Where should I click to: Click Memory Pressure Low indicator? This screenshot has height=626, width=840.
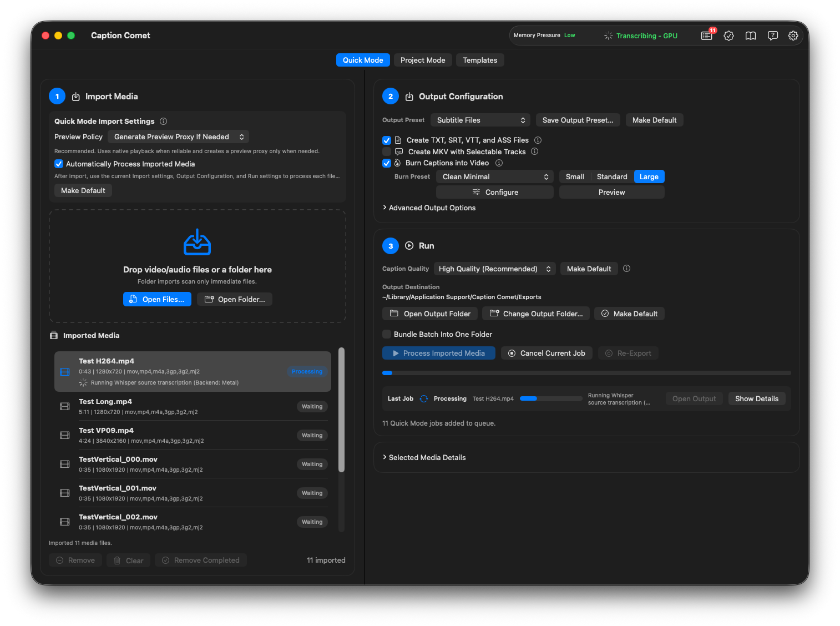click(544, 36)
